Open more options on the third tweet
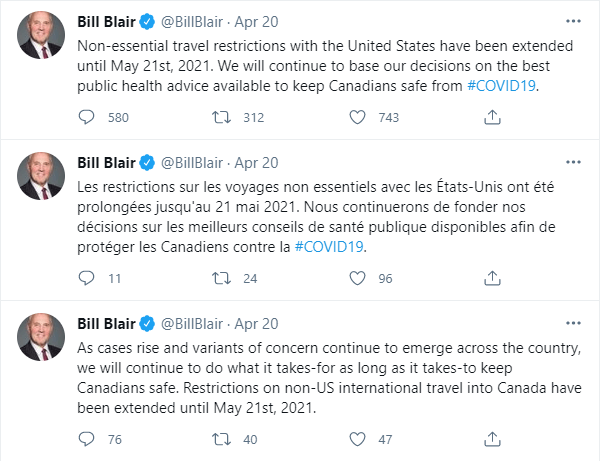The image size is (601, 461). point(572,321)
